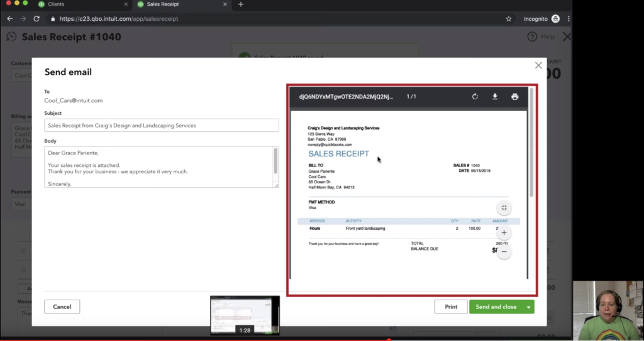
Task: Click the browser address bar URL
Action: (119, 19)
